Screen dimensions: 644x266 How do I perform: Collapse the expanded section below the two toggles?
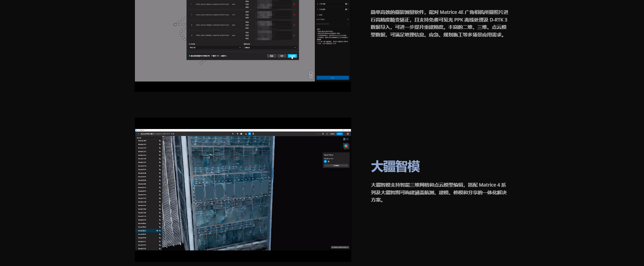(x=318, y=15)
